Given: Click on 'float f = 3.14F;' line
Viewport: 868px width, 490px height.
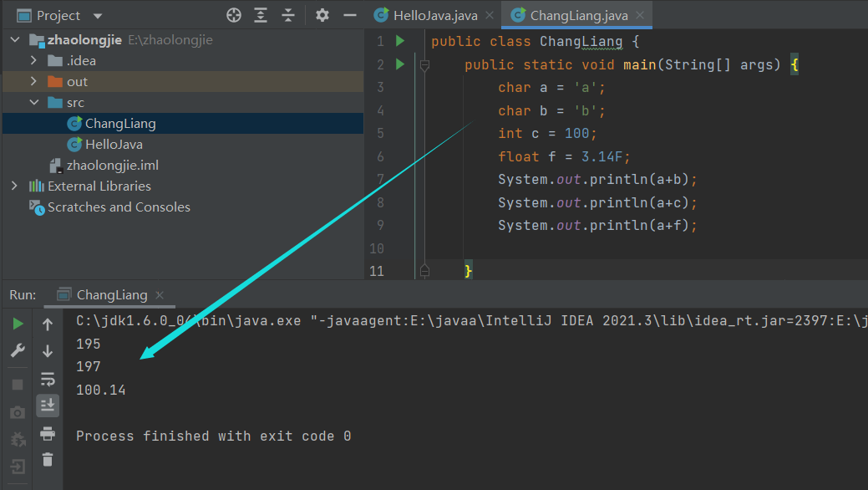Looking at the screenshot, I should click(564, 157).
